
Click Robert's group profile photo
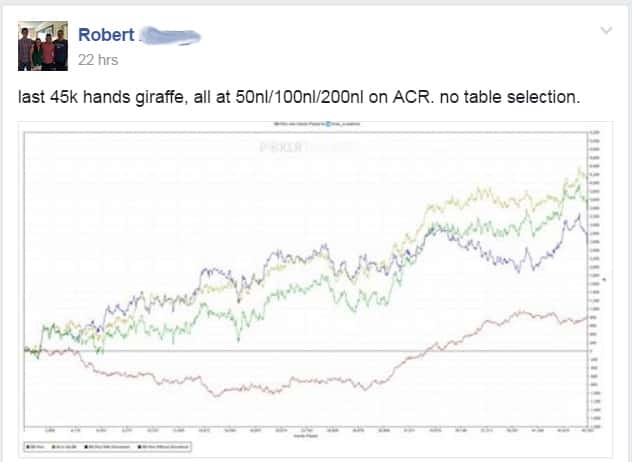43,46
